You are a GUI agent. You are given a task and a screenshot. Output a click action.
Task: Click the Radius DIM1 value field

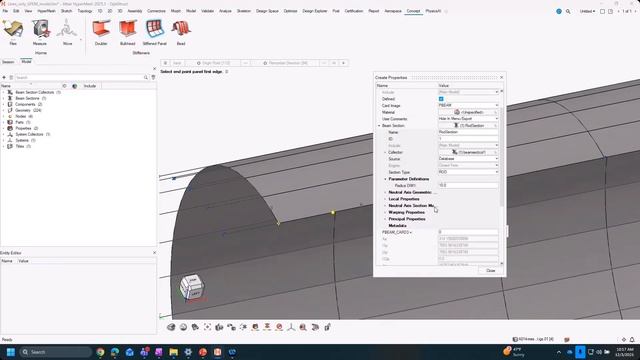click(468, 186)
